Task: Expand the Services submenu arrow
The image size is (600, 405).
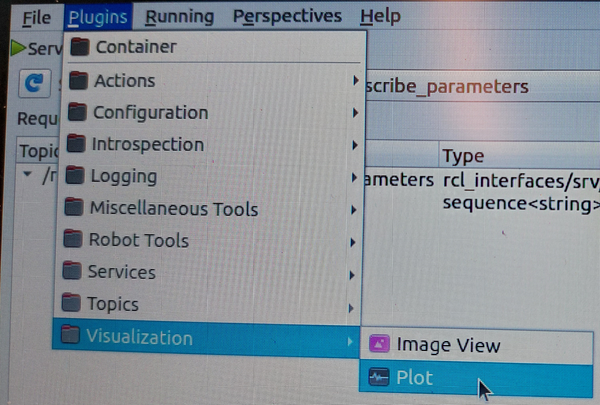Action: tap(352, 274)
